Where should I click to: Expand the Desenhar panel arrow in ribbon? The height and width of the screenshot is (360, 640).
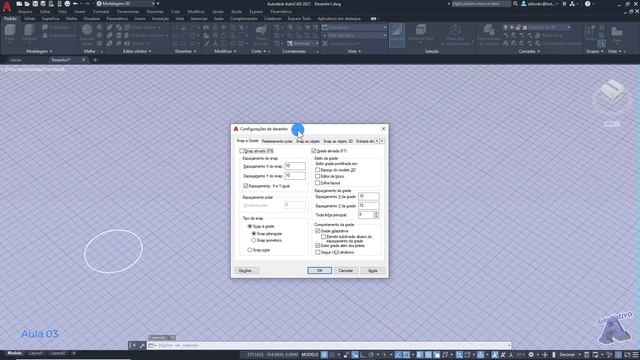[195, 51]
